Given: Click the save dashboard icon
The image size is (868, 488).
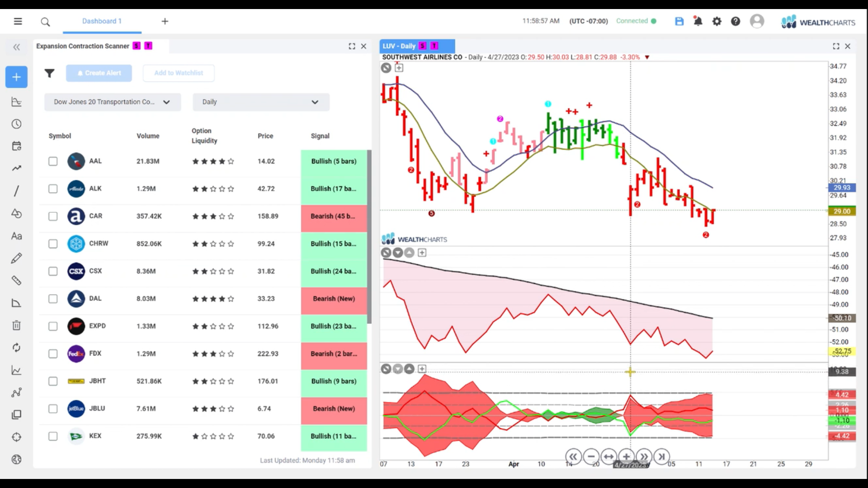Looking at the screenshot, I should click(x=679, y=21).
